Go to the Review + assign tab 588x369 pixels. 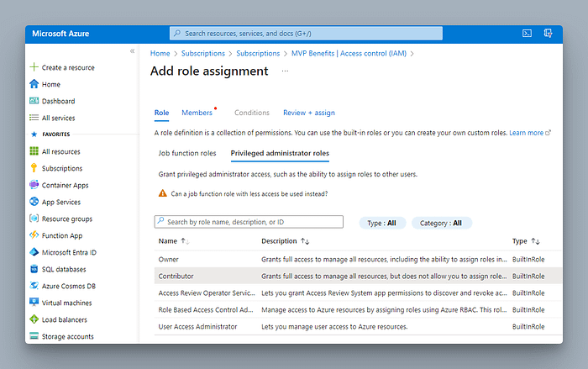coord(309,113)
